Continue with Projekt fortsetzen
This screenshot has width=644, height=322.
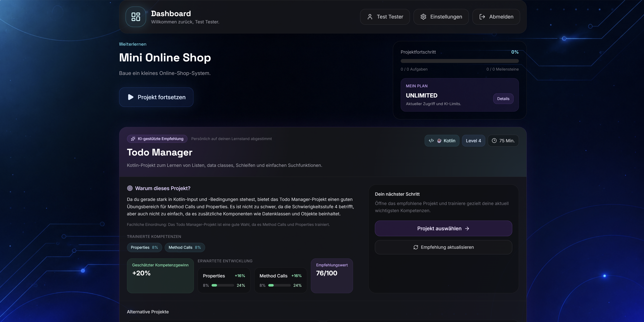156,97
